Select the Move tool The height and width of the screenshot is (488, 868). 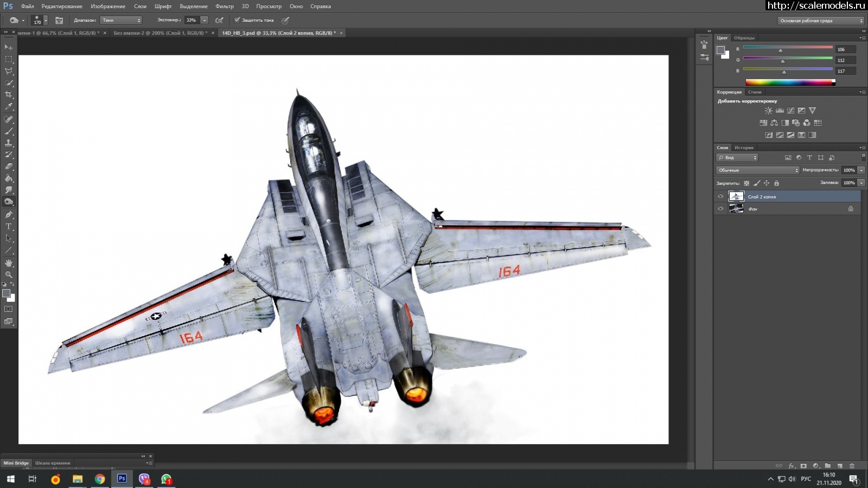[x=9, y=48]
